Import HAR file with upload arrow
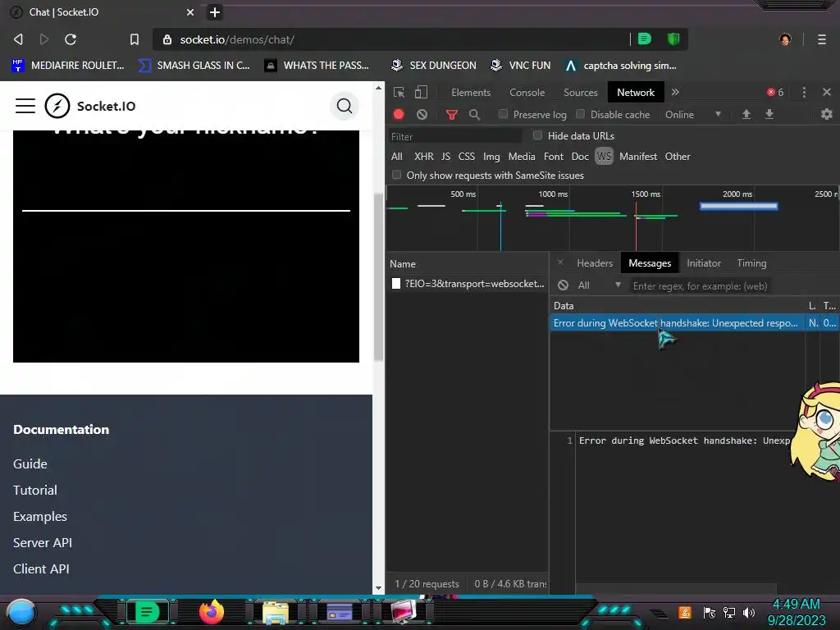The image size is (840, 630). (x=746, y=114)
